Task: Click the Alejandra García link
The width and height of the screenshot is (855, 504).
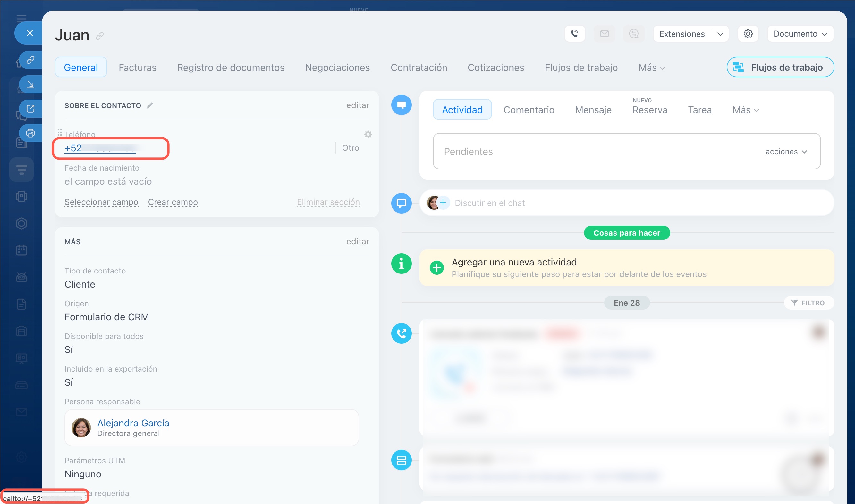Action: [133, 423]
